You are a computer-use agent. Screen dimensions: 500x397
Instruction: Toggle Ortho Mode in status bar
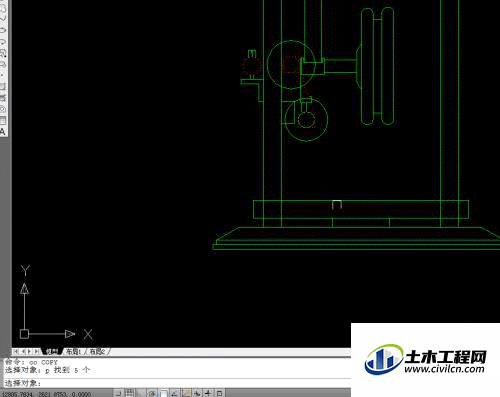(141, 393)
